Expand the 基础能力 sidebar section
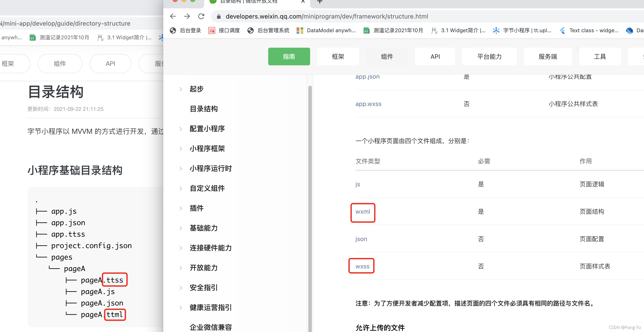The width and height of the screenshot is (644, 332). 180,228
